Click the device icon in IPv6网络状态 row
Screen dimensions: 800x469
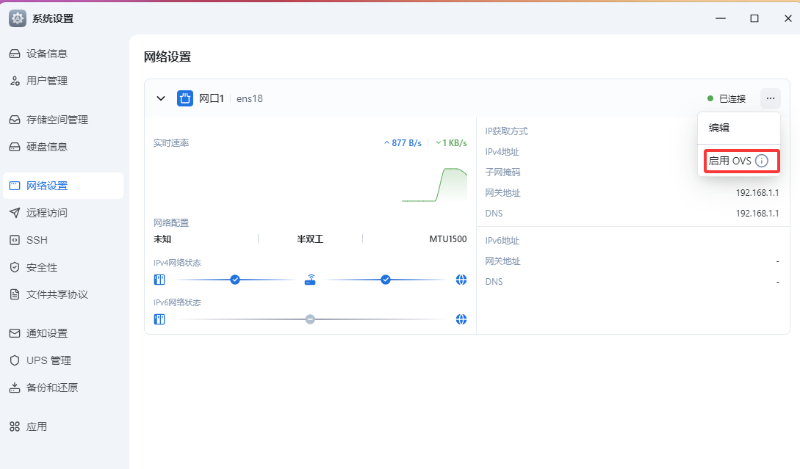tap(159, 319)
